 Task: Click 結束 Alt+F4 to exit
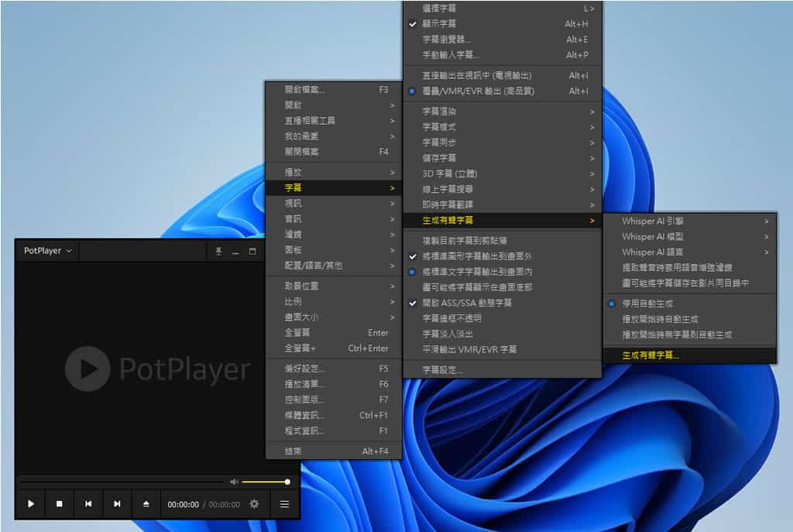333,451
